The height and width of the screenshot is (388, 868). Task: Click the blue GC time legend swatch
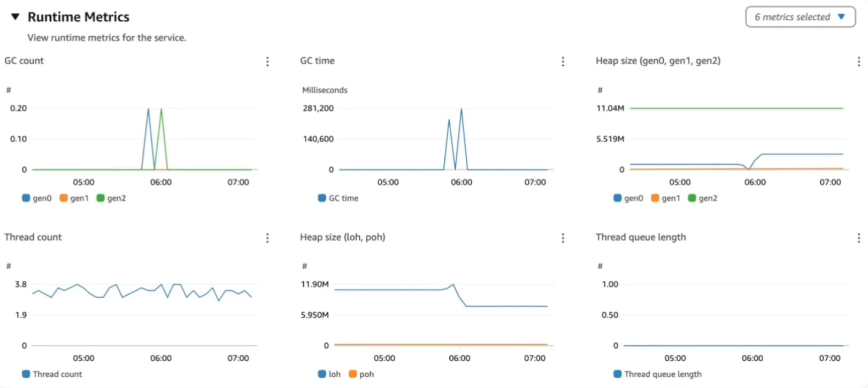[x=322, y=198]
